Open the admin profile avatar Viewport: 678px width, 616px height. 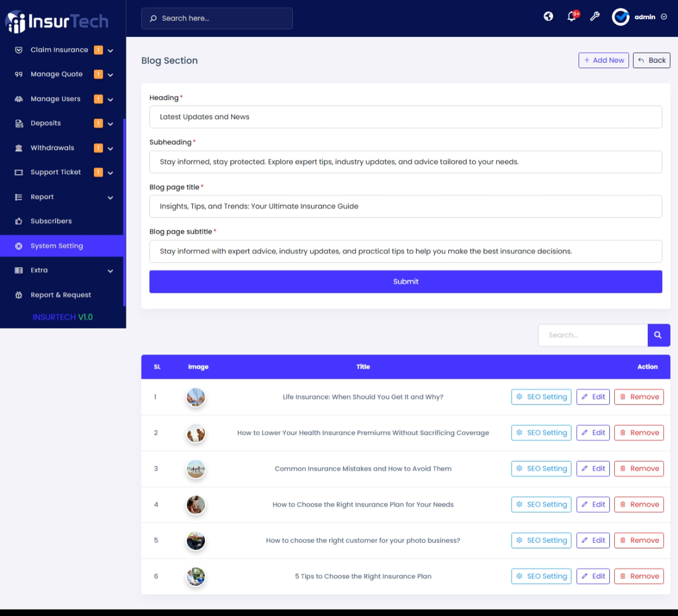pos(621,17)
